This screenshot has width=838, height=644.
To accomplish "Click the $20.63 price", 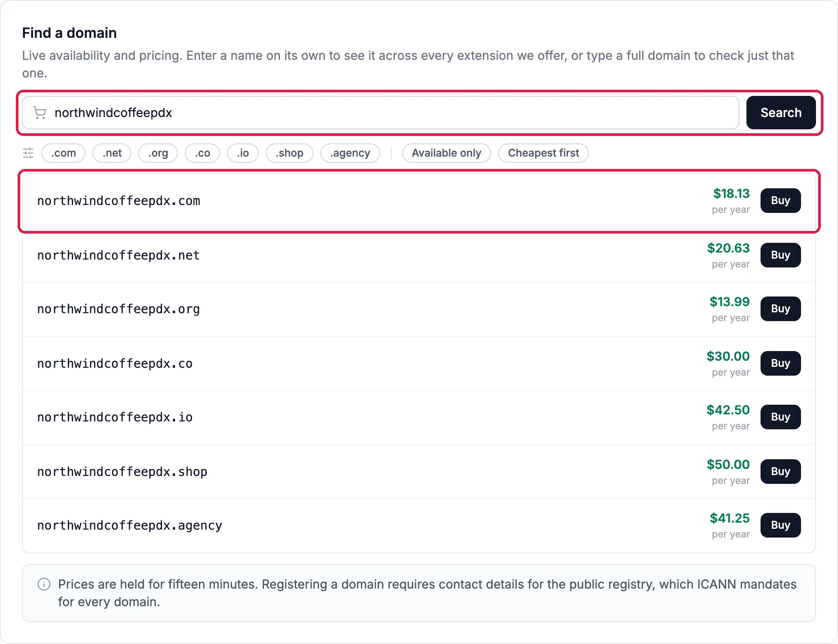I will (728, 248).
